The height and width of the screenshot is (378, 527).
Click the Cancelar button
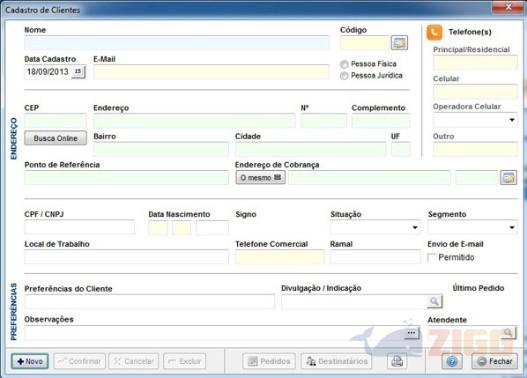click(x=134, y=361)
